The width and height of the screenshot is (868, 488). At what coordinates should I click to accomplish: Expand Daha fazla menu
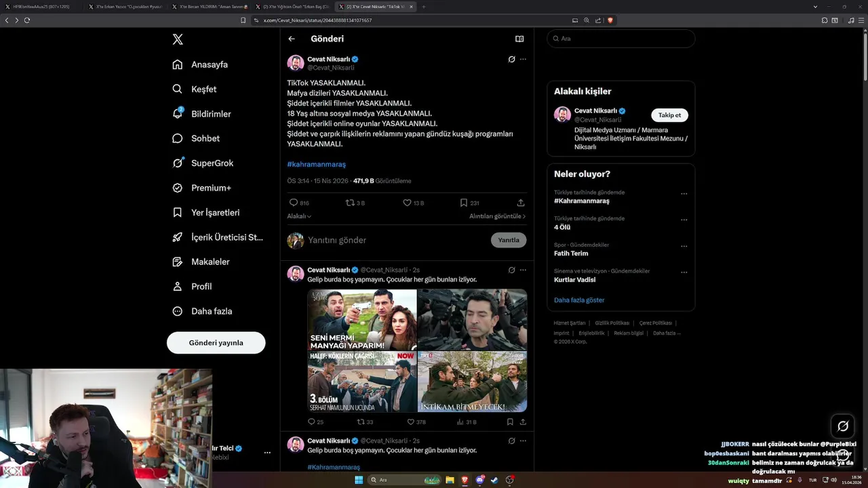[x=202, y=311]
